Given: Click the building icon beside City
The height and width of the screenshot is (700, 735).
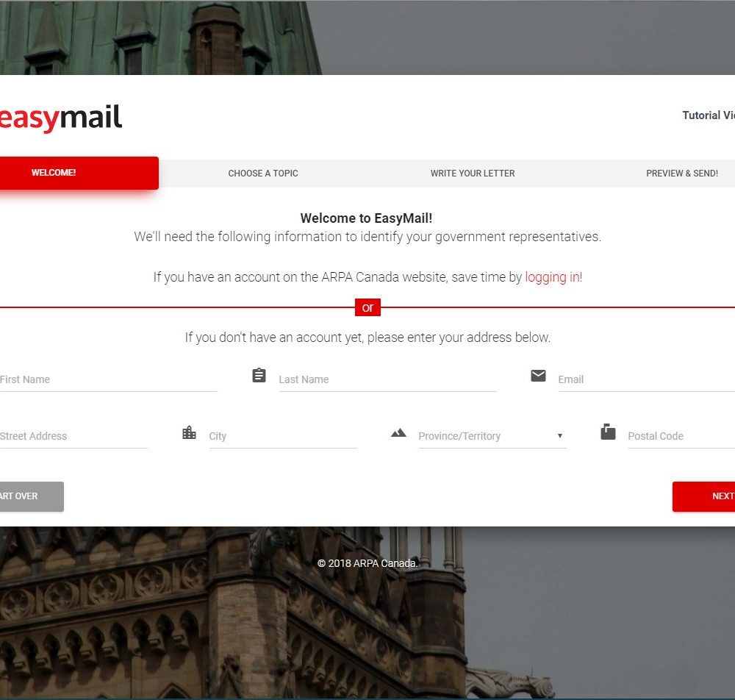Looking at the screenshot, I should click(189, 432).
